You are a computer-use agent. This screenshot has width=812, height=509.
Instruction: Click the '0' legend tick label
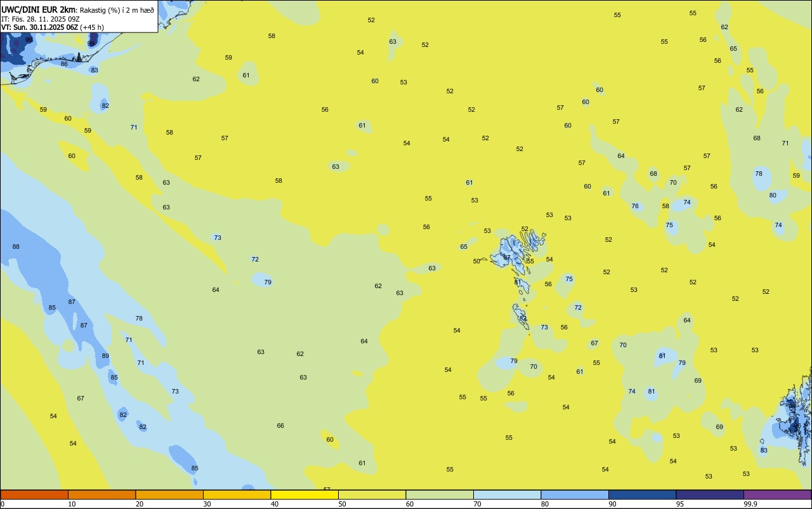3,504
